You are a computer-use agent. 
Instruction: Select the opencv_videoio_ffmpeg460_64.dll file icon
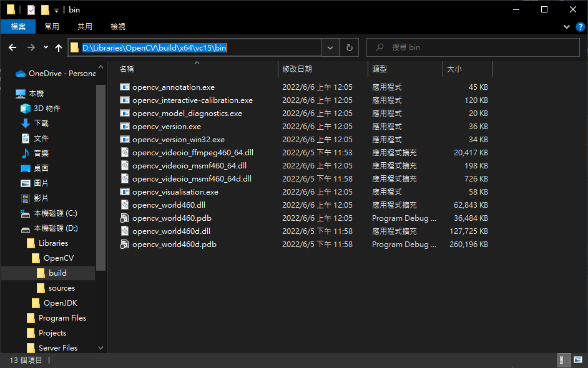tap(124, 153)
